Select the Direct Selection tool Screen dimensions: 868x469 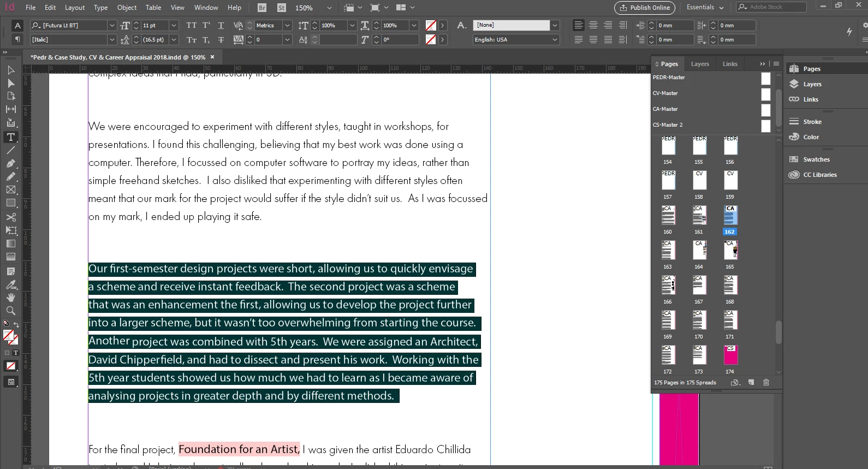tap(10, 83)
